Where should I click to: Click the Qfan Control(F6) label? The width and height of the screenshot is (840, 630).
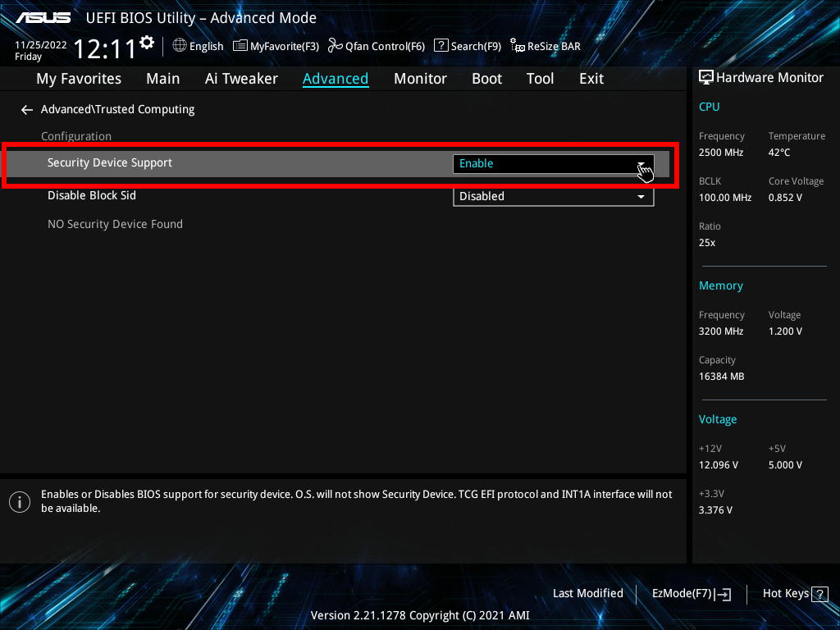[385, 46]
